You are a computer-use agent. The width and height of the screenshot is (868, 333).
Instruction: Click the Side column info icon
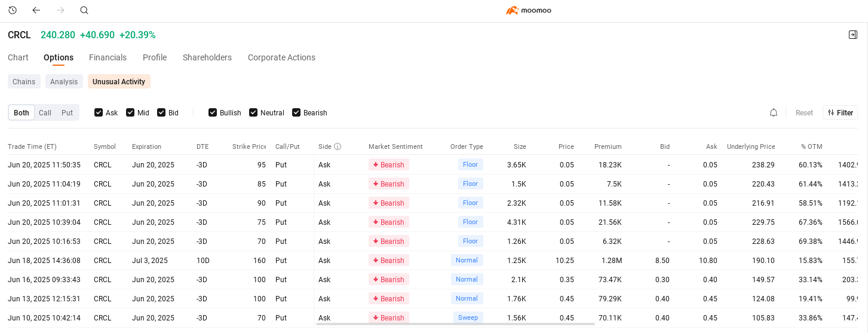tap(338, 146)
